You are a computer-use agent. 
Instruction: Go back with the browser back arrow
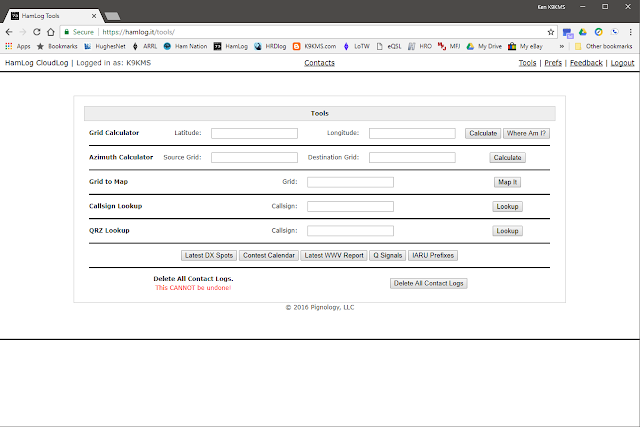9,32
